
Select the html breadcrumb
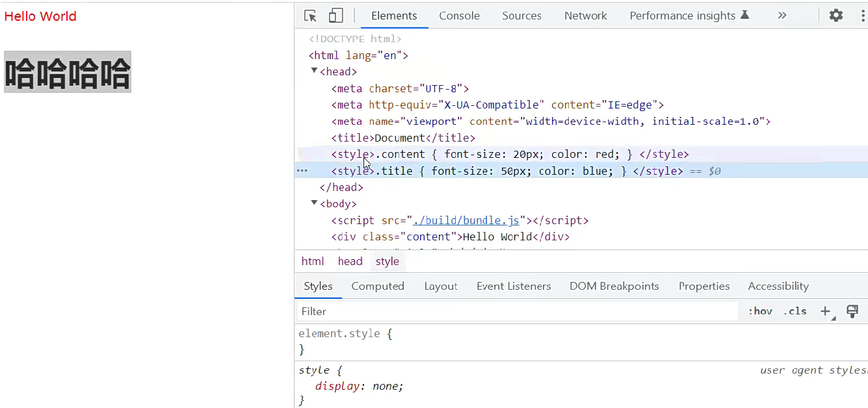(313, 261)
